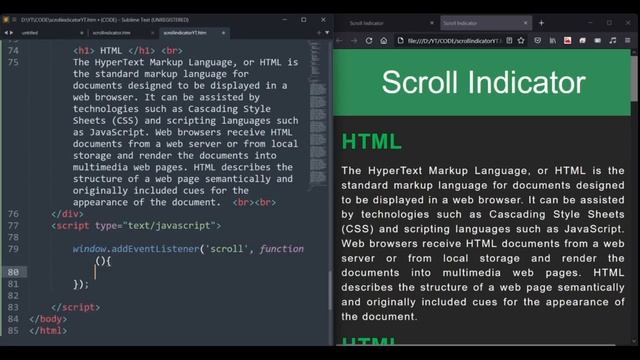This screenshot has width=640, height=360.
Task: Open a new browser tab with plus
Action: coord(541,23)
